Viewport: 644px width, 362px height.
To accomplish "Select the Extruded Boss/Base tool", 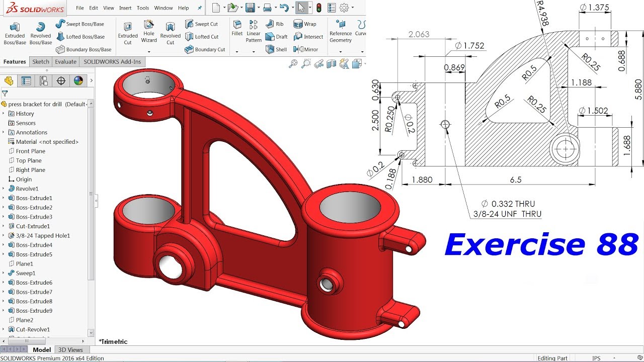I will point(15,33).
